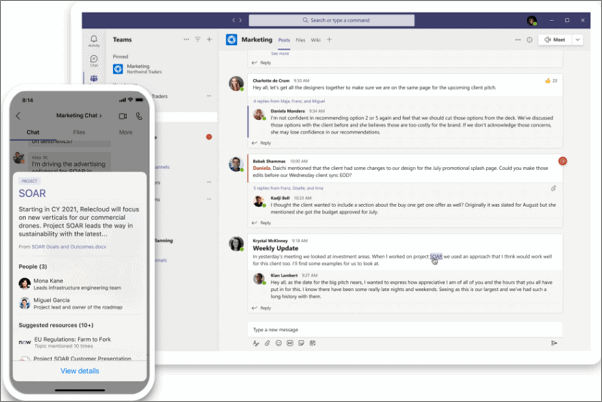Open the emoji picker in compose bar
The height and width of the screenshot is (402, 602).
coord(278,343)
